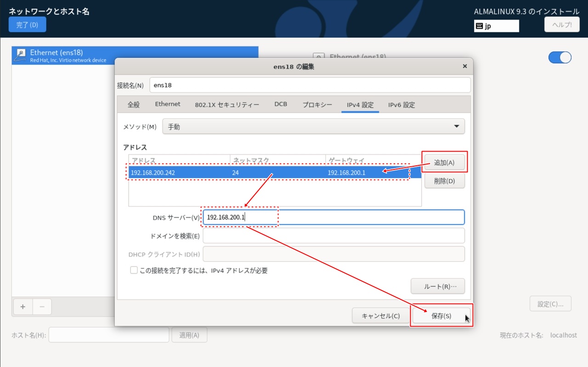Click the plus icon to add a device
Image resolution: width=588 pixels, height=367 pixels.
(x=23, y=306)
